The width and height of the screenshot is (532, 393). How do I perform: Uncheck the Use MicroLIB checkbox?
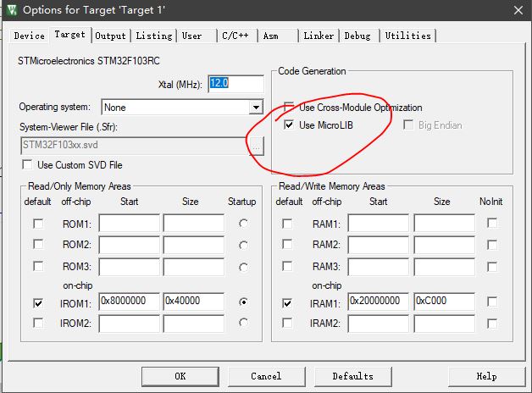pos(289,125)
